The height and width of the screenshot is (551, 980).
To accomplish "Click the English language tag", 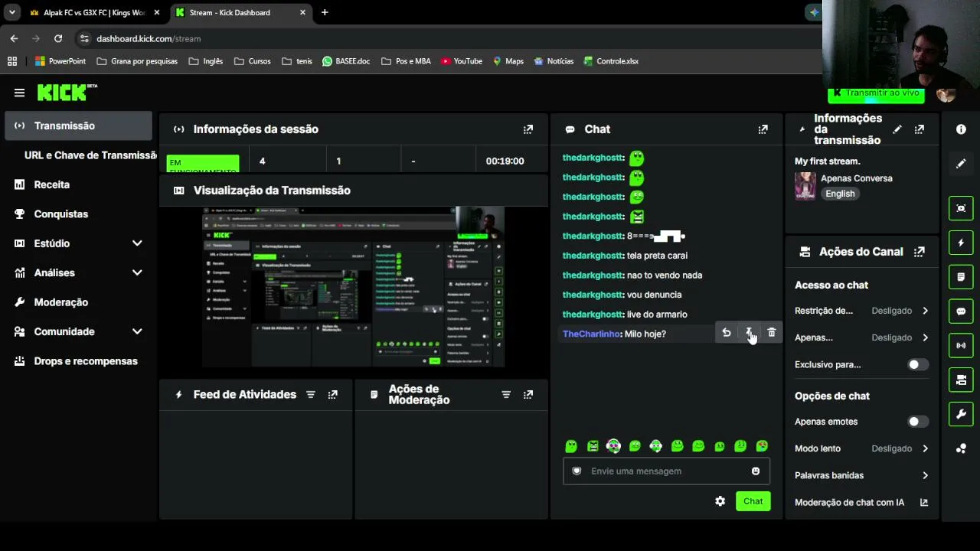I will point(840,194).
